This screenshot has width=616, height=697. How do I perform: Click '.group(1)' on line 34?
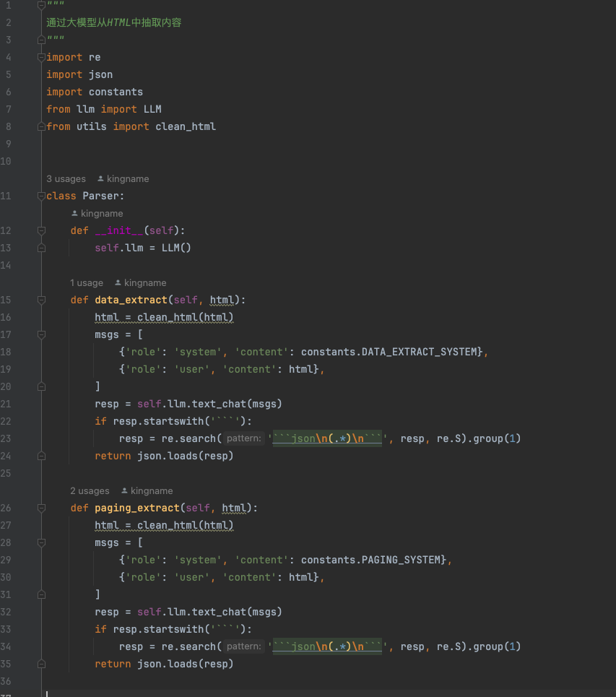click(494, 646)
